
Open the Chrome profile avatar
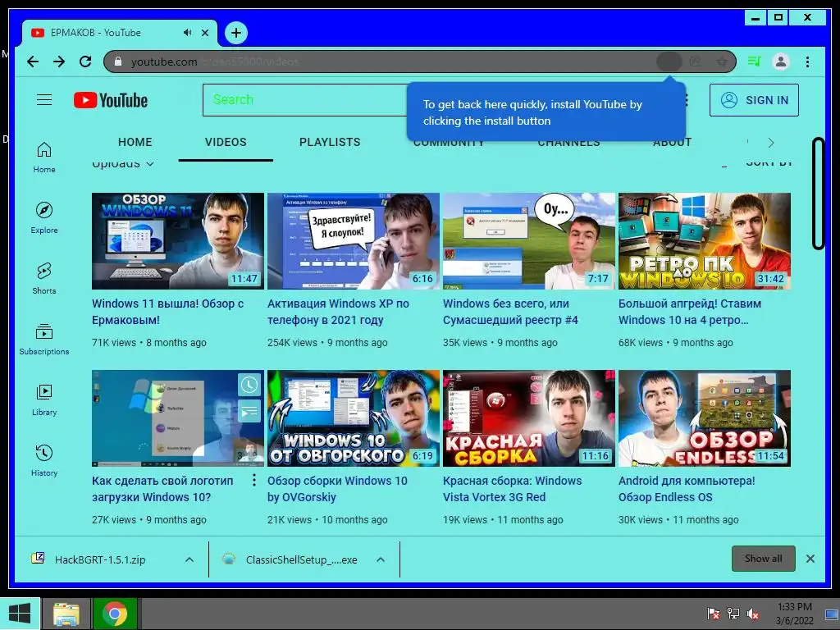(781, 62)
